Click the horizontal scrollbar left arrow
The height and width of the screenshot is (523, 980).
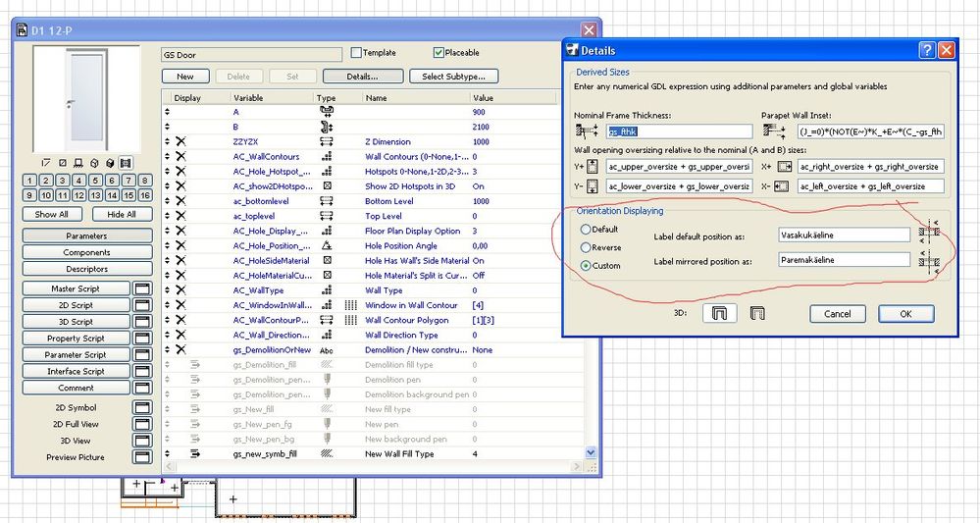click(168, 467)
